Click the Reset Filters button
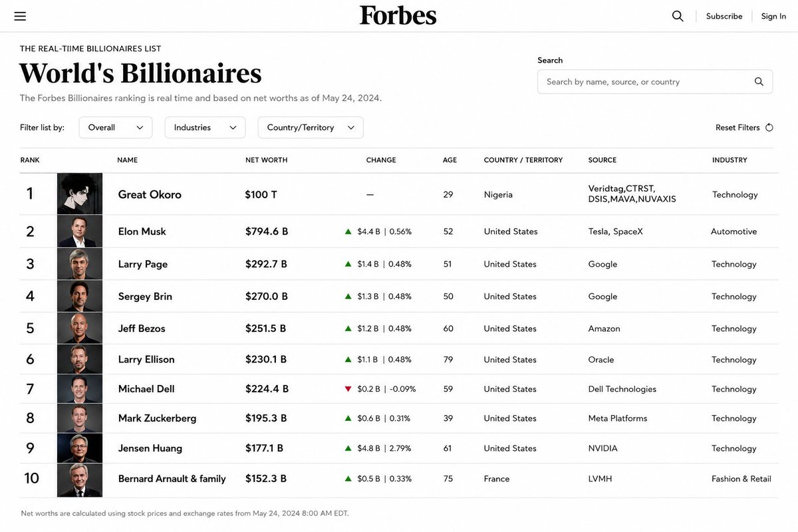798x532 pixels. 744,128
